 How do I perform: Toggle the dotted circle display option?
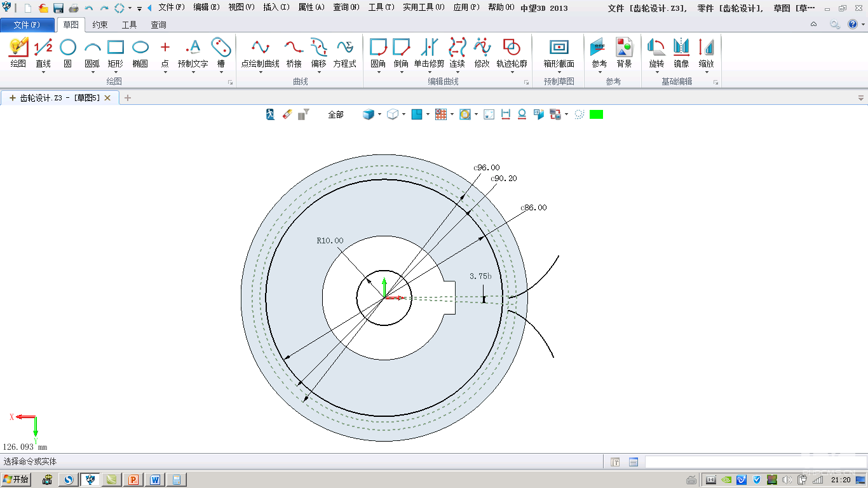coord(579,114)
